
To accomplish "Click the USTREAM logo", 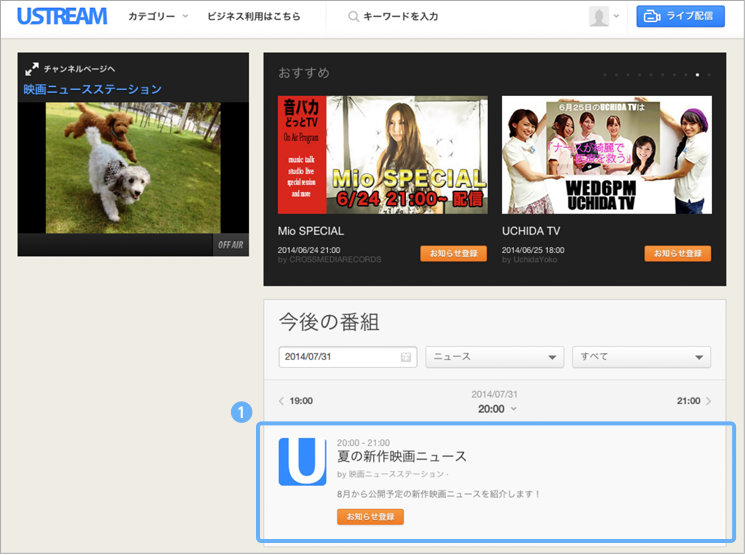I will point(62,16).
